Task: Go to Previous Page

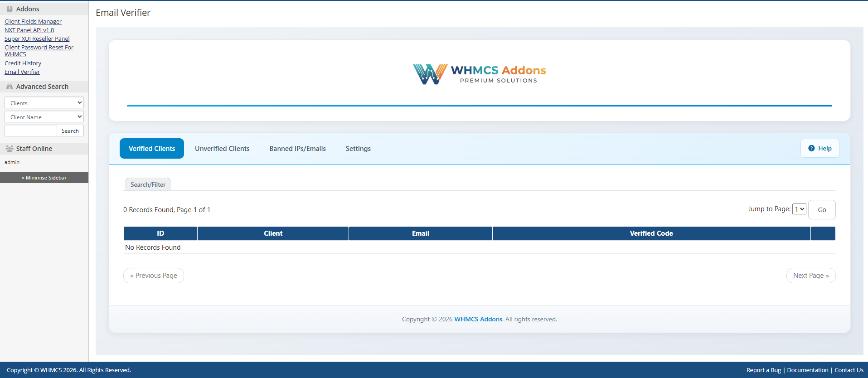Action: (x=154, y=276)
